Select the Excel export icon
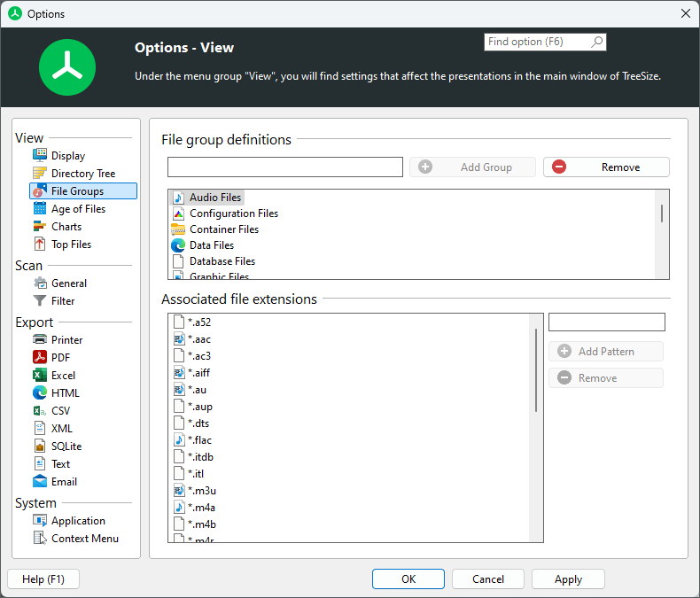Viewport: 700px width, 598px height. (x=40, y=376)
